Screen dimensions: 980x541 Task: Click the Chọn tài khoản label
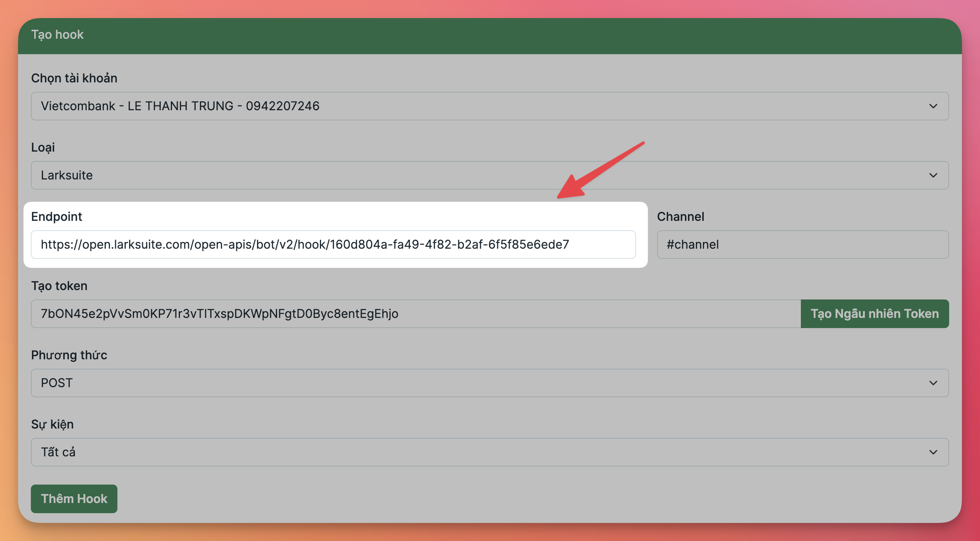74,78
